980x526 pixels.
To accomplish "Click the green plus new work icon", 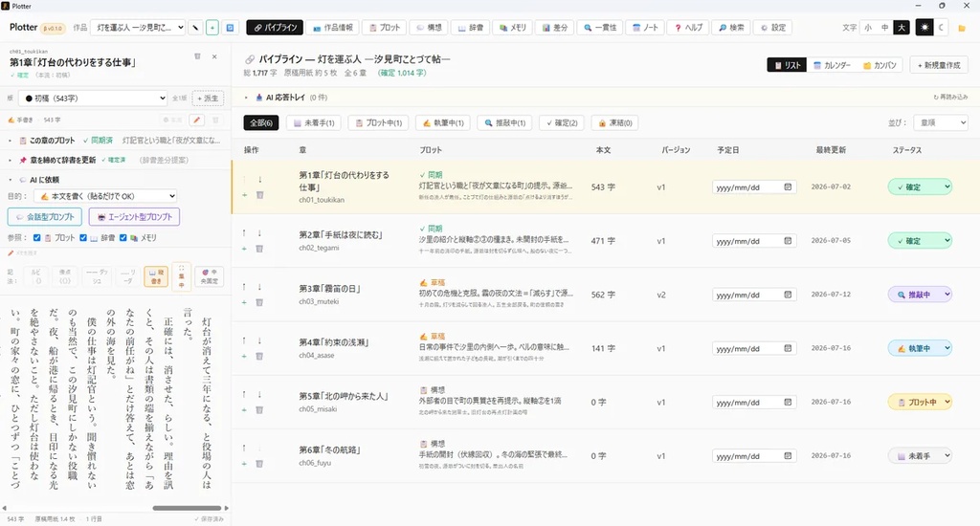I will click(212, 28).
